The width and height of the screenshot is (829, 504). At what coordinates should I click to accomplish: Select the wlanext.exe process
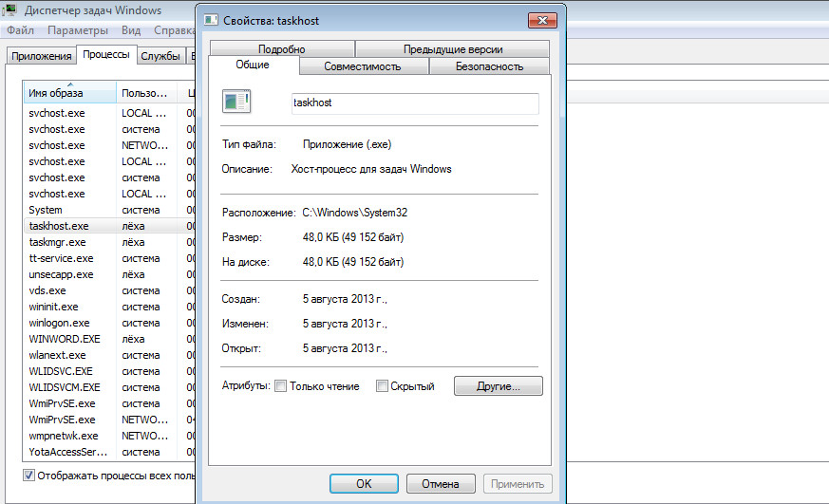pos(109,355)
